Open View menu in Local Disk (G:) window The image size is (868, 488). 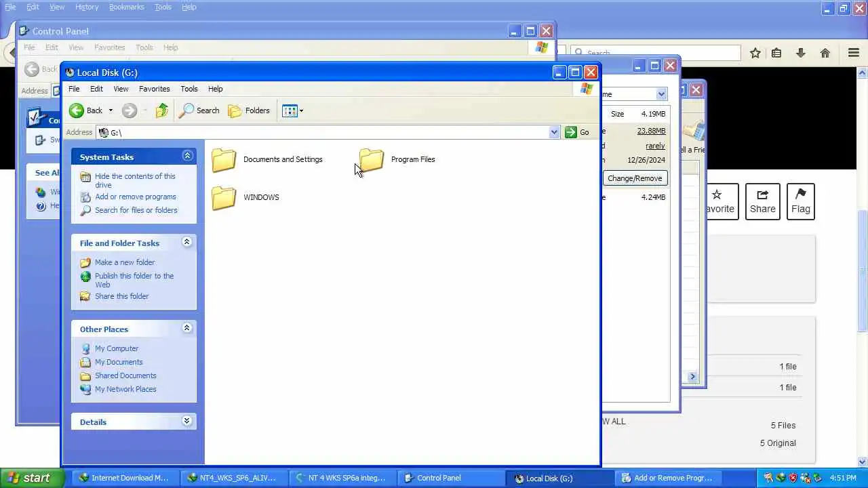coord(121,89)
